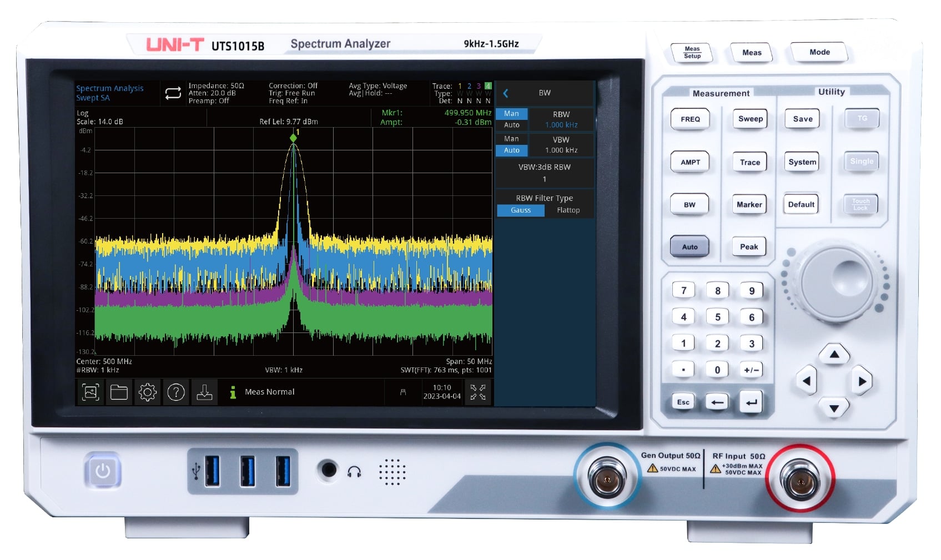
Task: Push the +/- sign key
Action: click(x=751, y=370)
